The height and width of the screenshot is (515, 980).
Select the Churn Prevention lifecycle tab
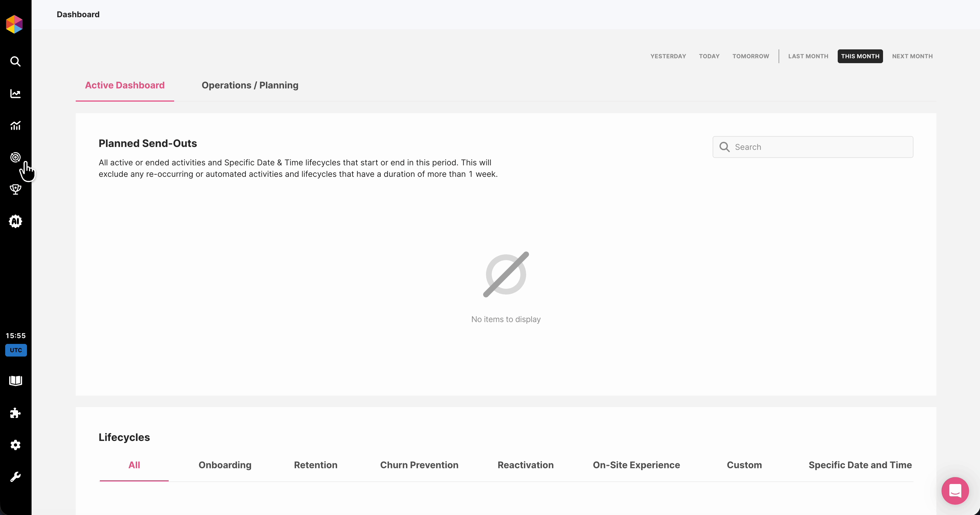pyautogui.click(x=419, y=465)
